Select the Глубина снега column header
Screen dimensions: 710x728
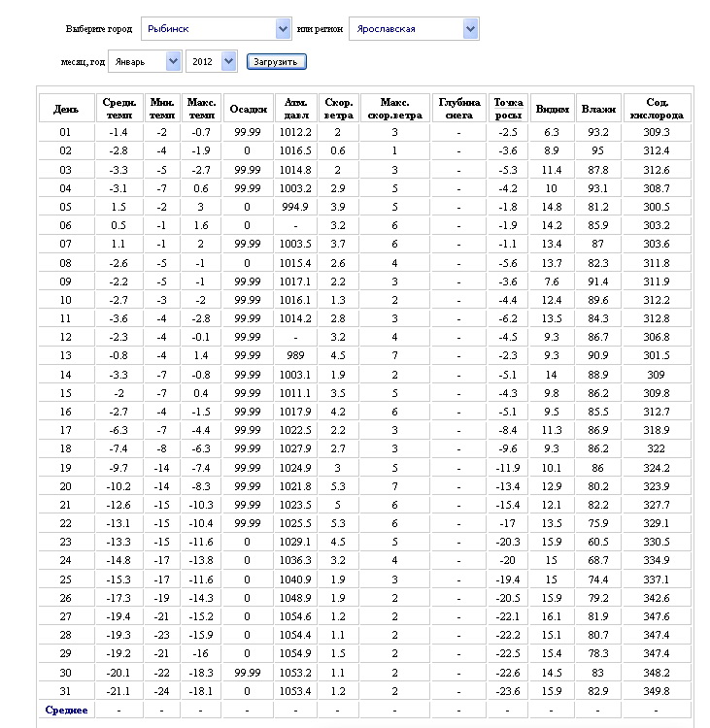click(458, 109)
